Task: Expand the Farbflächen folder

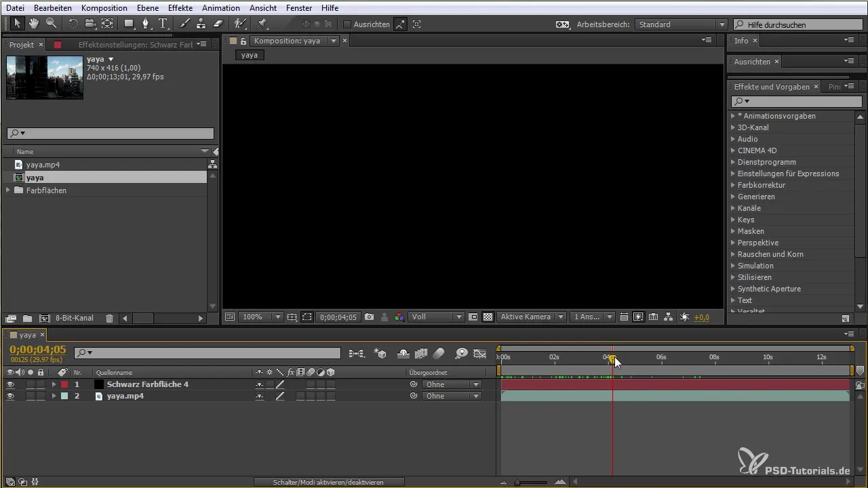Action: pos(8,190)
